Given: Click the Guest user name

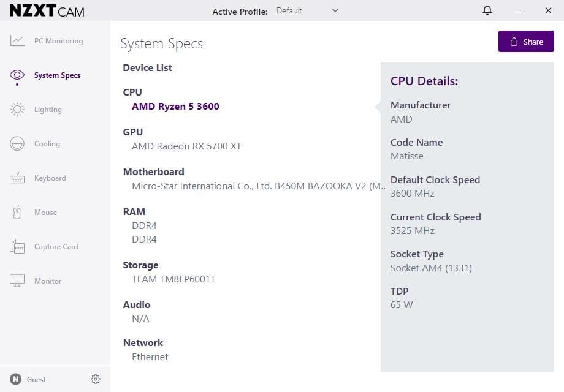Looking at the screenshot, I should [x=36, y=379].
